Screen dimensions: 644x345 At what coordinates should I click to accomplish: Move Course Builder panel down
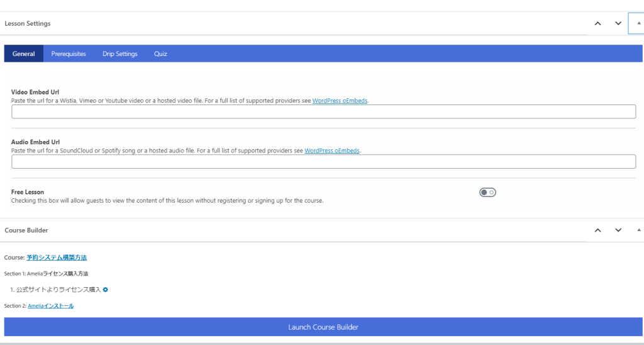618,230
